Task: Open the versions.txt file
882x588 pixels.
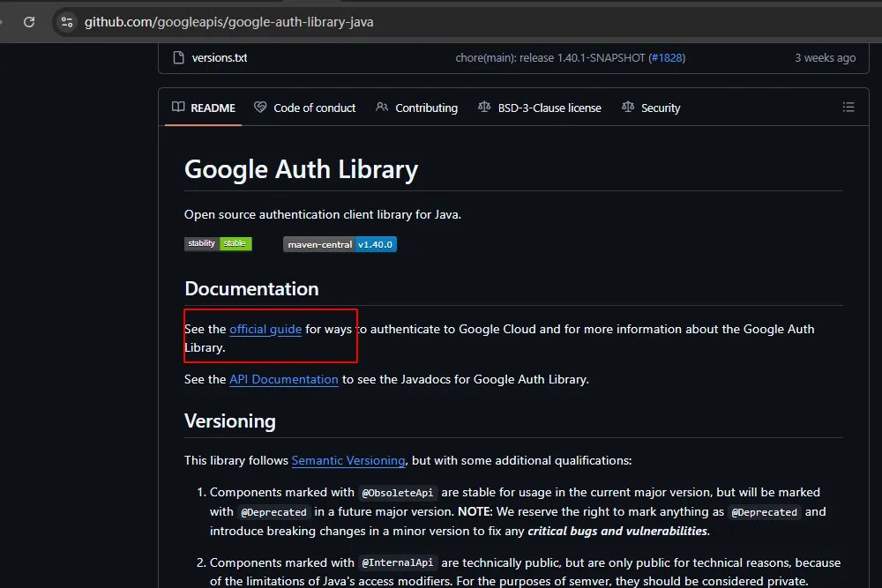Action: (220, 58)
